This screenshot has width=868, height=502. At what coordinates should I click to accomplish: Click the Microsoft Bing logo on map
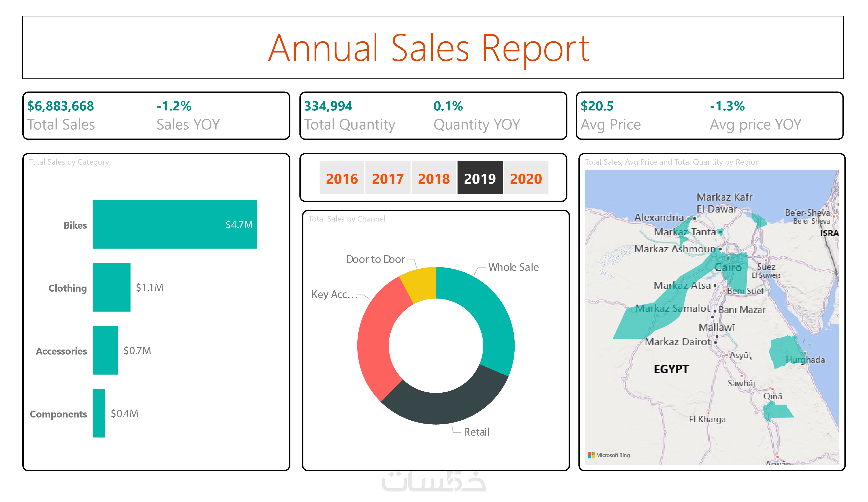[x=608, y=455]
